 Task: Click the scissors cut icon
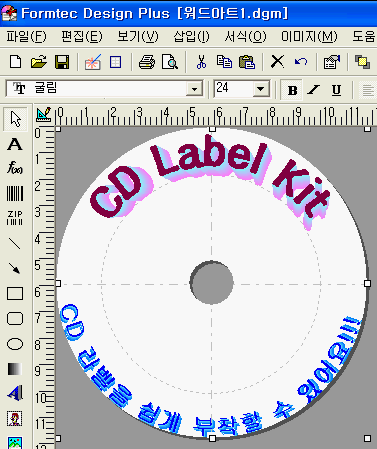pyautogui.click(x=201, y=62)
